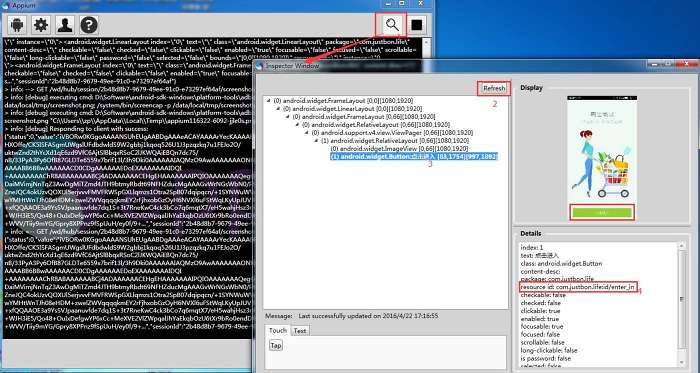Image resolution: width=700 pixels, height=373 pixels.
Task: Switch to the Text tab
Action: [300, 331]
